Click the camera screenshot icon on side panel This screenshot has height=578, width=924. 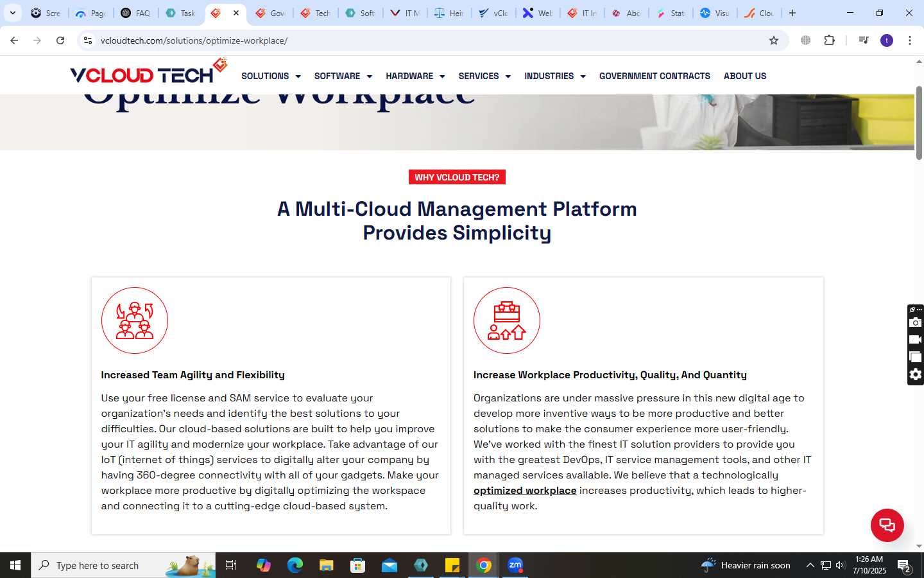point(916,322)
